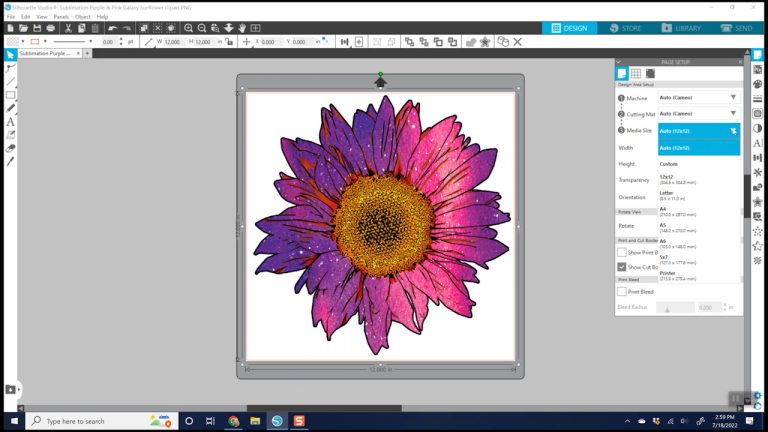This screenshot has height=432, width=768.
Task: Open the fill pattern dropdown arrow
Action: (x=23, y=42)
